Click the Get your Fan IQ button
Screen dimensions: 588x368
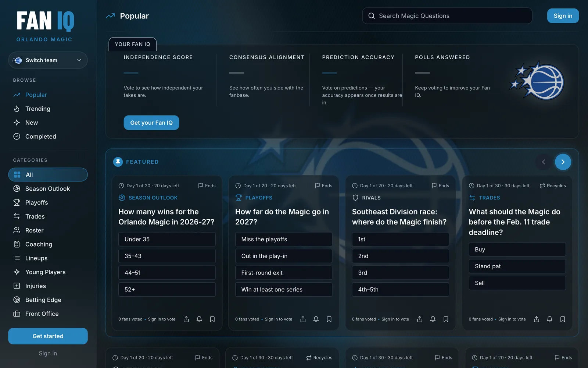pos(151,123)
